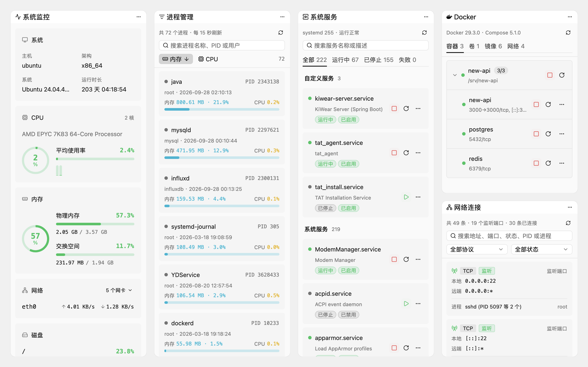Expand the 5 个网卡 network card dropdown
The width and height of the screenshot is (588, 367).
[x=119, y=290]
